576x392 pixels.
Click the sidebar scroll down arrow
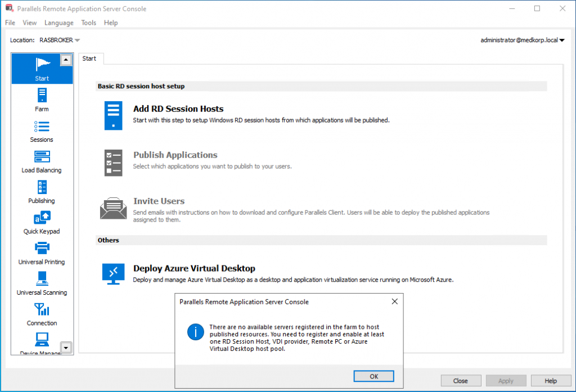point(66,348)
